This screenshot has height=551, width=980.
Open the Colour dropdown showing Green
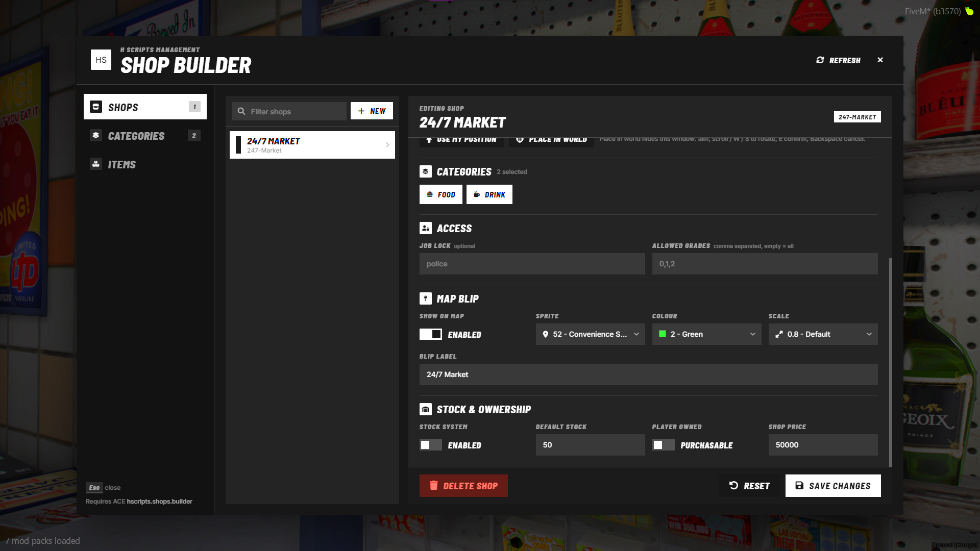(707, 334)
